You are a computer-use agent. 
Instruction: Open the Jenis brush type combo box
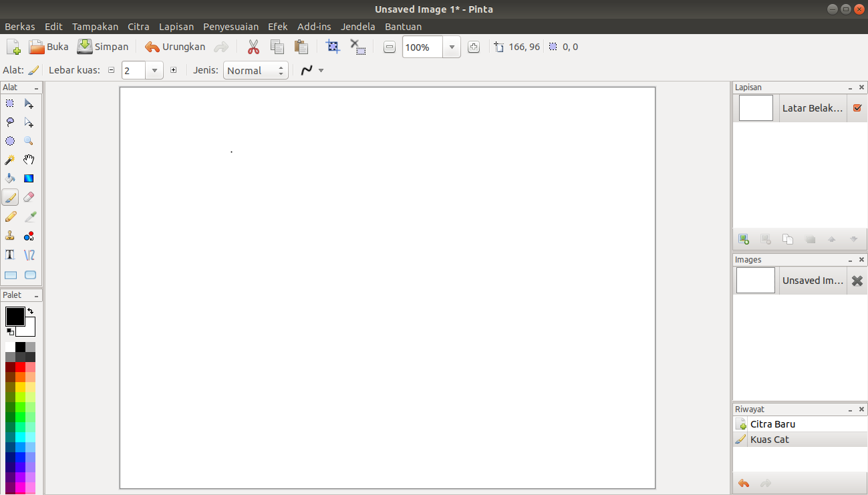click(x=256, y=70)
